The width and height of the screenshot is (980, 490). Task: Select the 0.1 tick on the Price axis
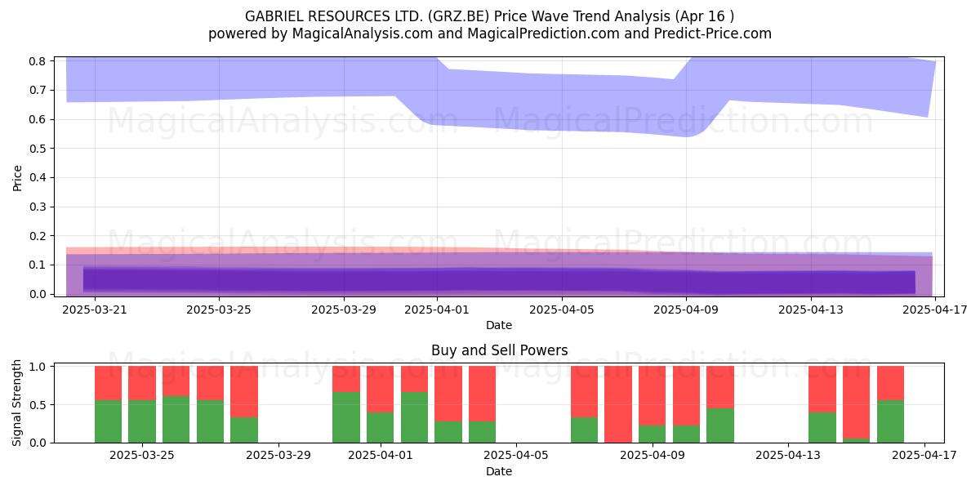pyautogui.click(x=39, y=265)
